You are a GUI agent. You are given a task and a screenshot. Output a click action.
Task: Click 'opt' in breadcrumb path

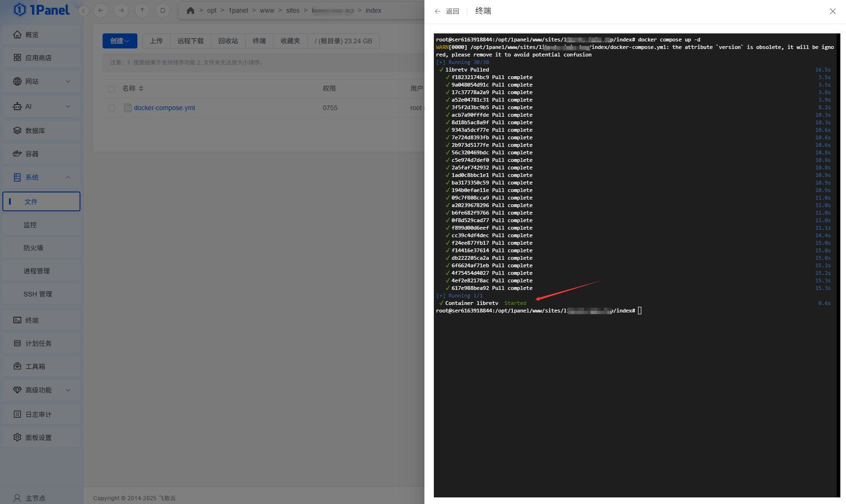[212, 10]
